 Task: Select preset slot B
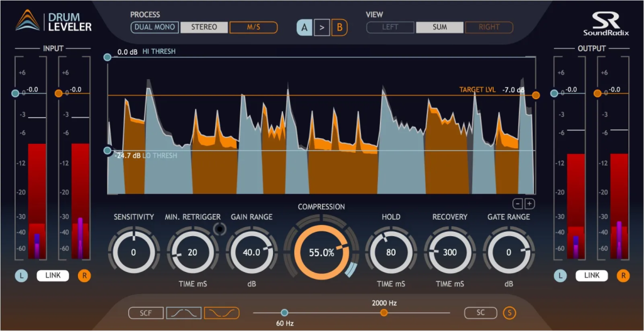click(340, 28)
